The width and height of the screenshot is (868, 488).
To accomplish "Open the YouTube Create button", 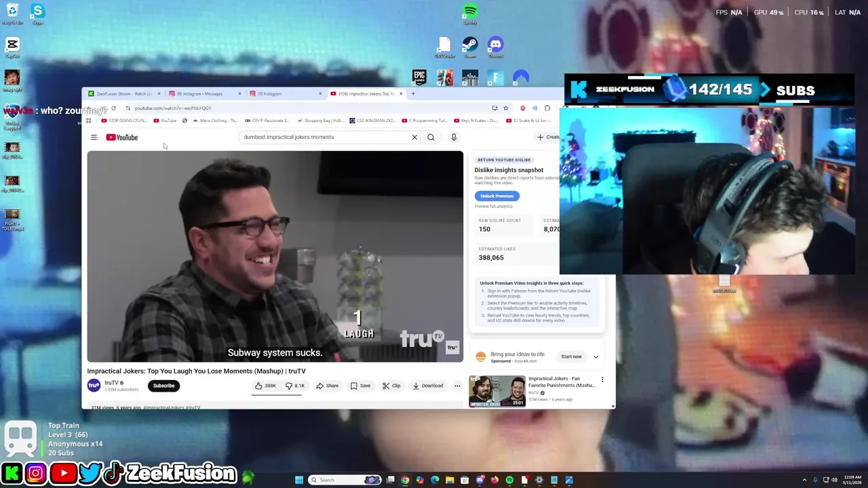I will [x=548, y=137].
